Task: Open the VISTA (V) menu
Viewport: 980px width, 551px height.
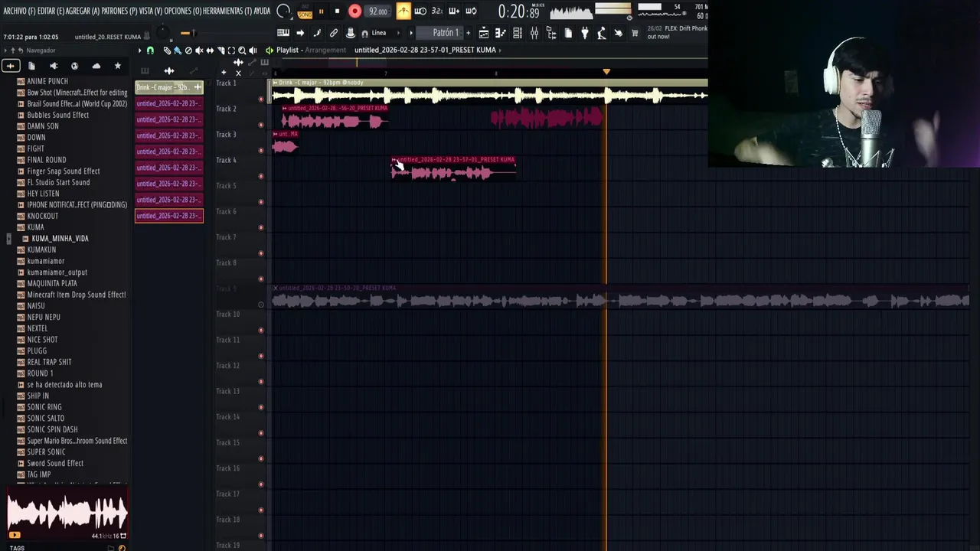Action: click(151, 11)
